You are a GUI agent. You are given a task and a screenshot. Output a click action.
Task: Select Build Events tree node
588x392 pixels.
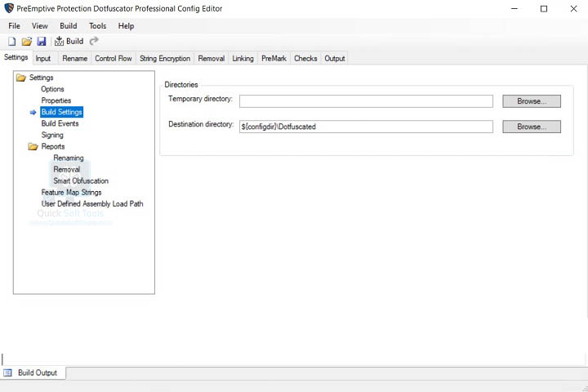(x=60, y=123)
